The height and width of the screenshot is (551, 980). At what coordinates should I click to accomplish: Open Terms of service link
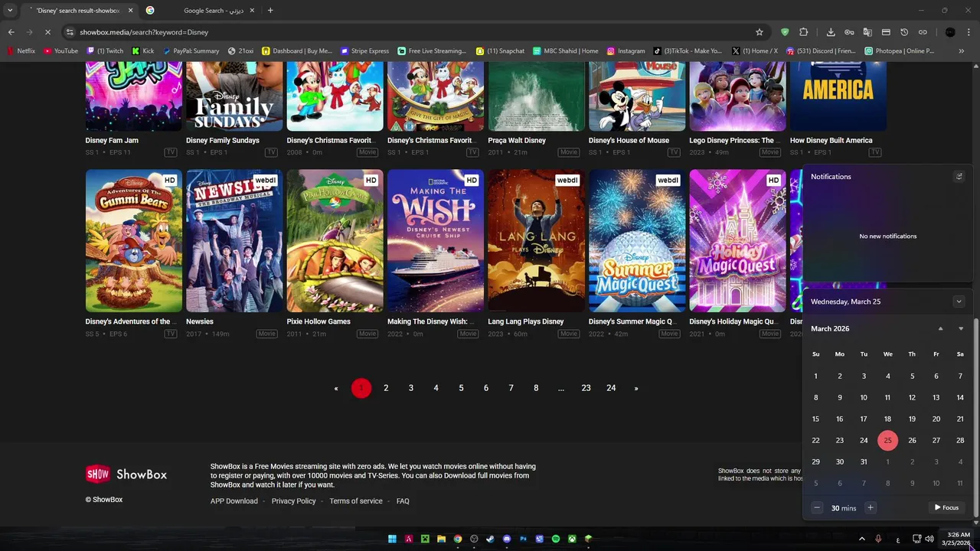[356, 501]
